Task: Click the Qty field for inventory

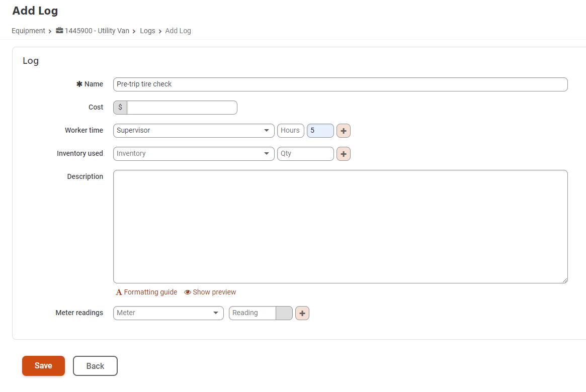Action: coord(305,153)
